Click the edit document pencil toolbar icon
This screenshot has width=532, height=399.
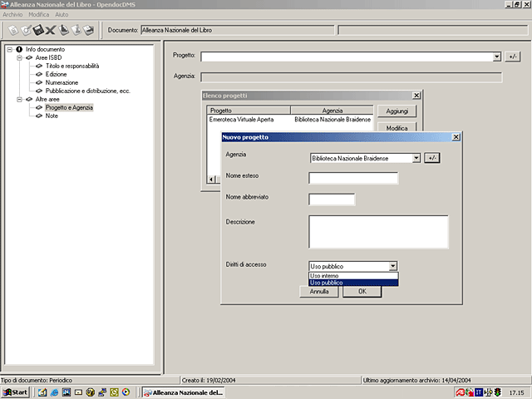[26, 30]
